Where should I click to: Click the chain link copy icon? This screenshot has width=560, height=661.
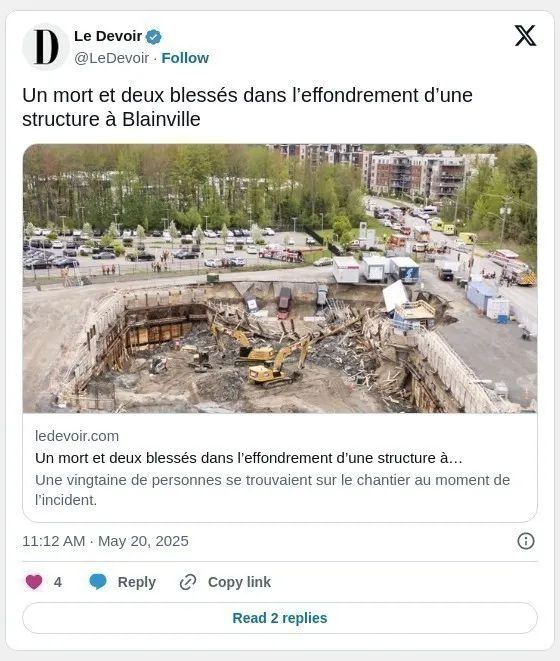click(x=188, y=582)
